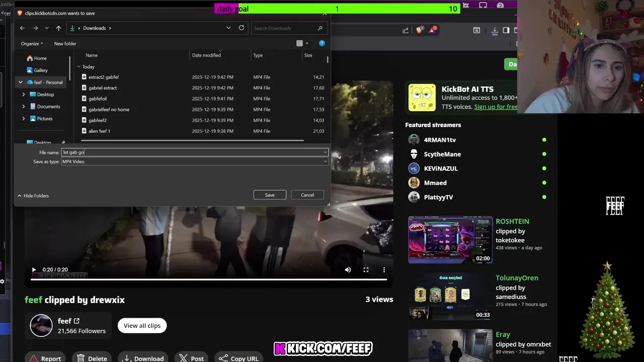Collapse feef - Personal tree node
The height and width of the screenshot is (362, 644).
(x=21, y=82)
